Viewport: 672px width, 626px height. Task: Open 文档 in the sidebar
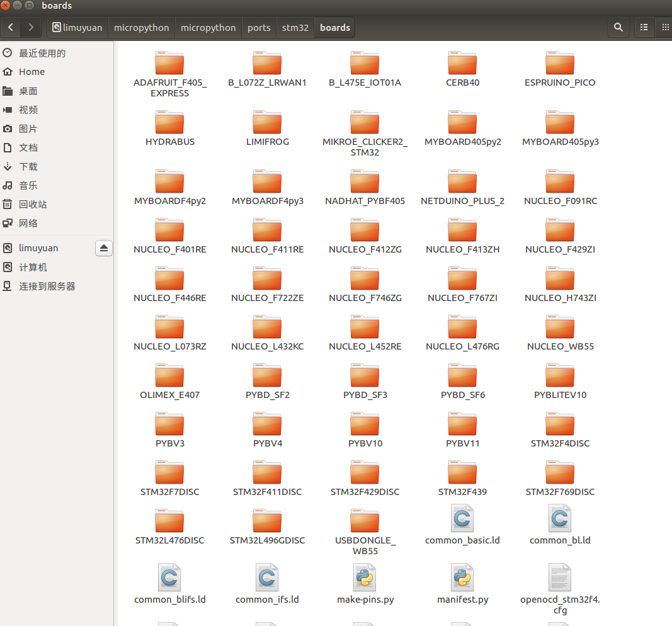tap(57, 147)
